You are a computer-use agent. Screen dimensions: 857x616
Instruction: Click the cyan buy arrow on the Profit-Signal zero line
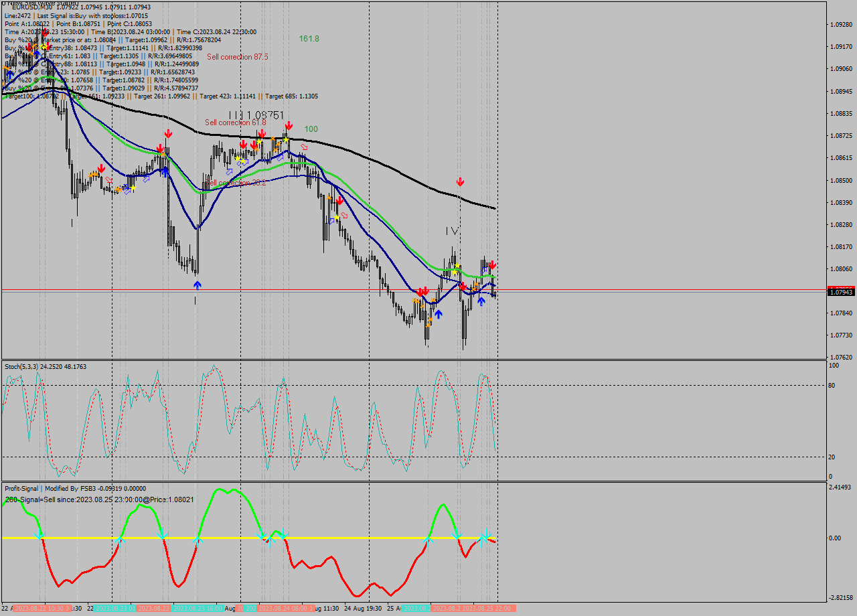pyautogui.click(x=481, y=538)
